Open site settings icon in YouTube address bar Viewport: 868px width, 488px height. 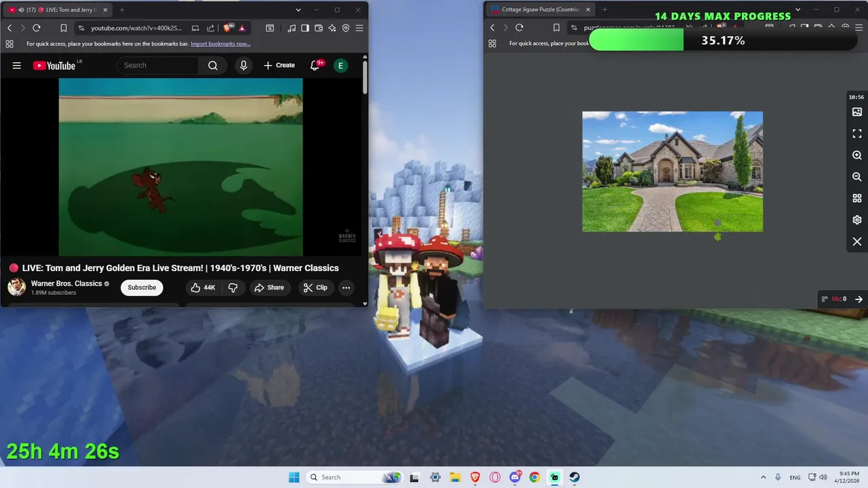81,28
